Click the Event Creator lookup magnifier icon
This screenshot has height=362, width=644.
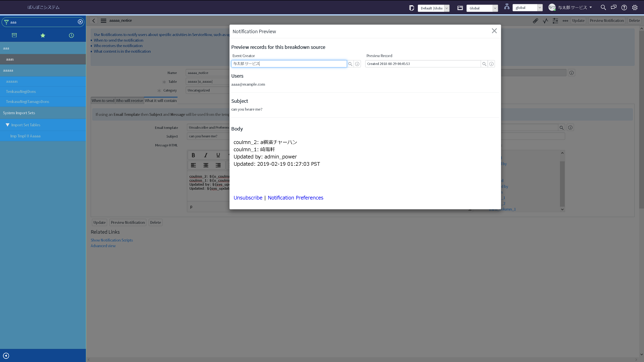(350, 64)
